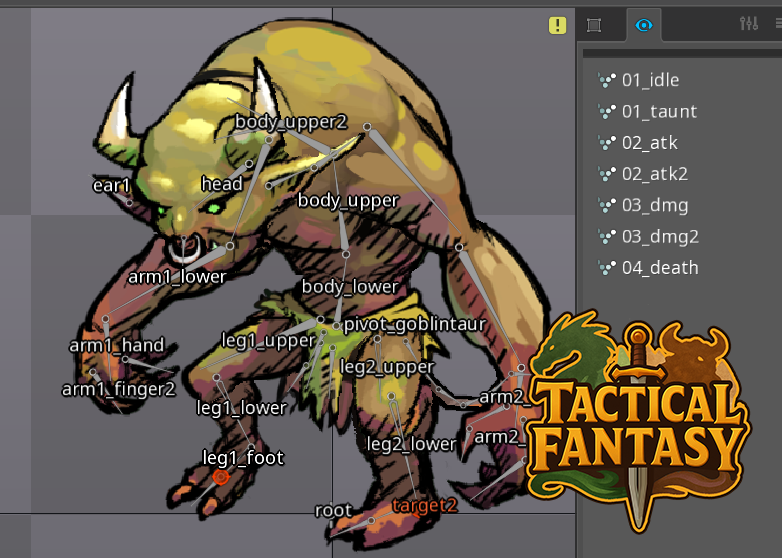
Task: Select the 01_idle animation
Action: [x=650, y=80]
